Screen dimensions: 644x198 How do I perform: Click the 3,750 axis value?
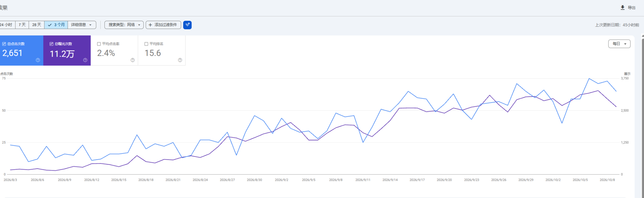pyautogui.click(x=625, y=78)
